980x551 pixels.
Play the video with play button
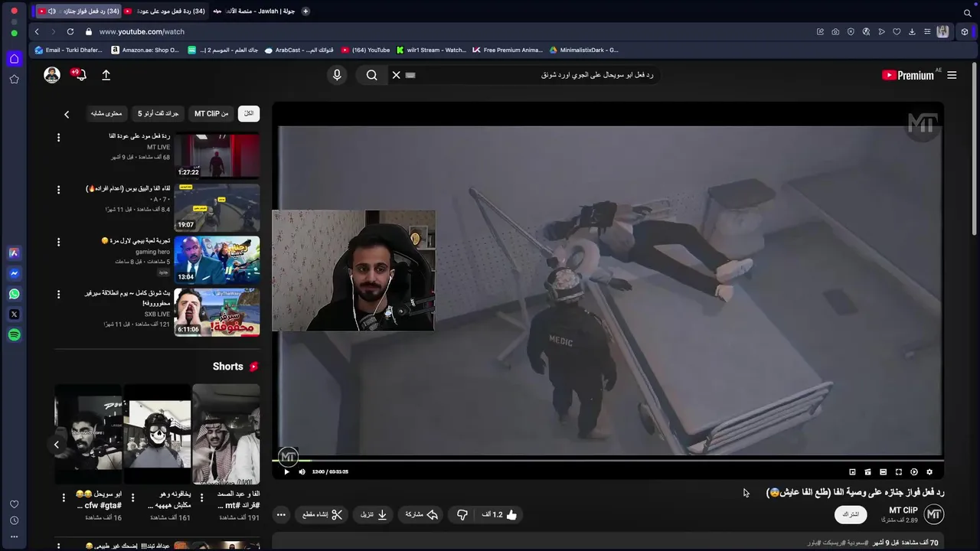[286, 472]
